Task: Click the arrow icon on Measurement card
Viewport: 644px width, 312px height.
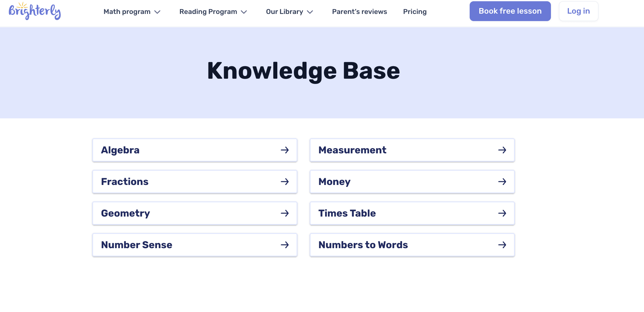Action: tap(502, 150)
